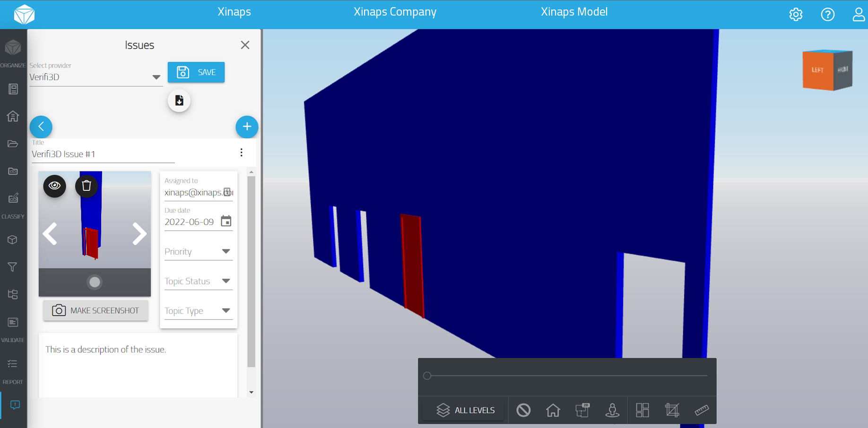This screenshot has height=428, width=868.
Task: Select the screenshot carousel dot indicator
Action: tap(95, 282)
